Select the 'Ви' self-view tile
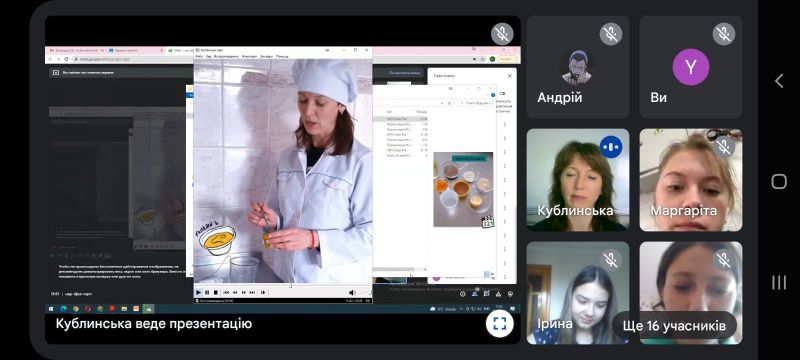Viewport: 800px width, 360px height. (x=691, y=67)
